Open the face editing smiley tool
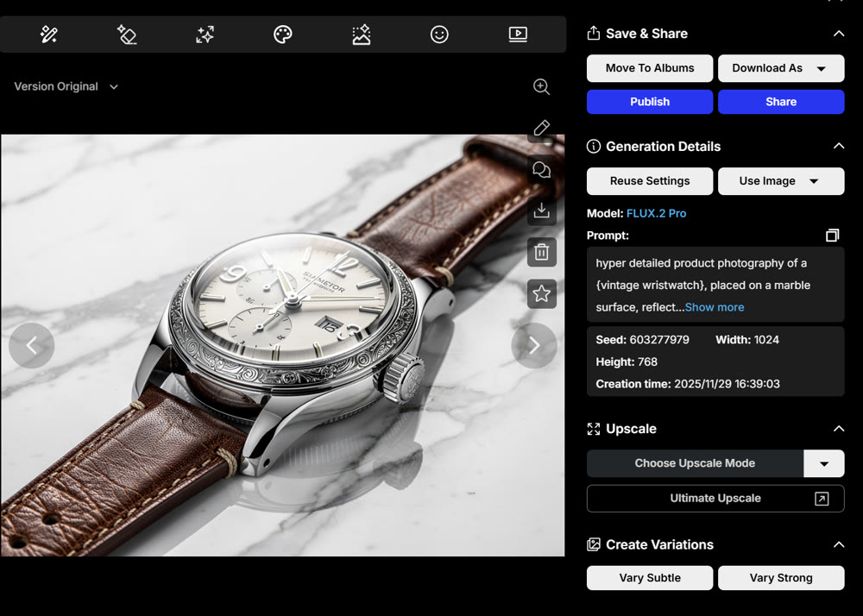The height and width of the screenshot is (616, 863). click(439, 35)
